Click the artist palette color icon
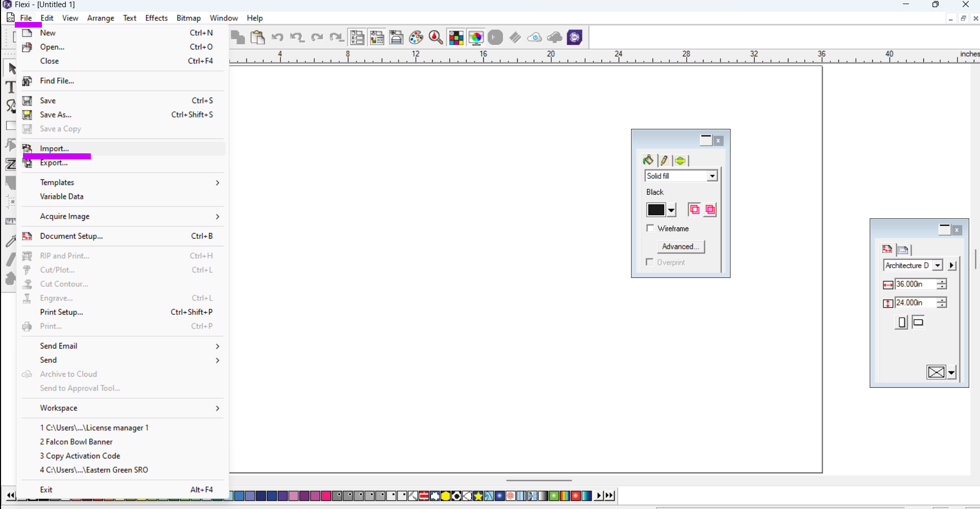The width and height of the screenshot is (980, 509). click(416, 37)
